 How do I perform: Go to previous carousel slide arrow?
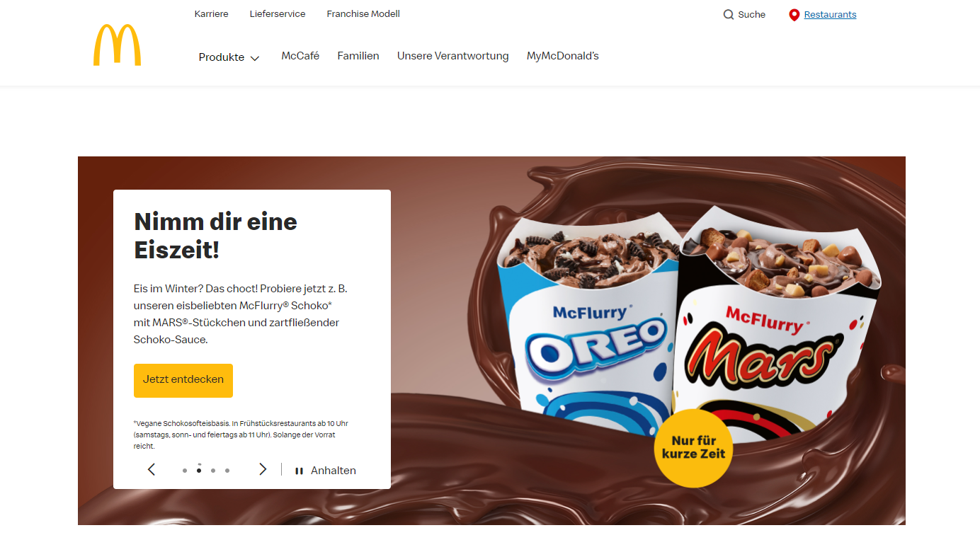click(151, 469)
